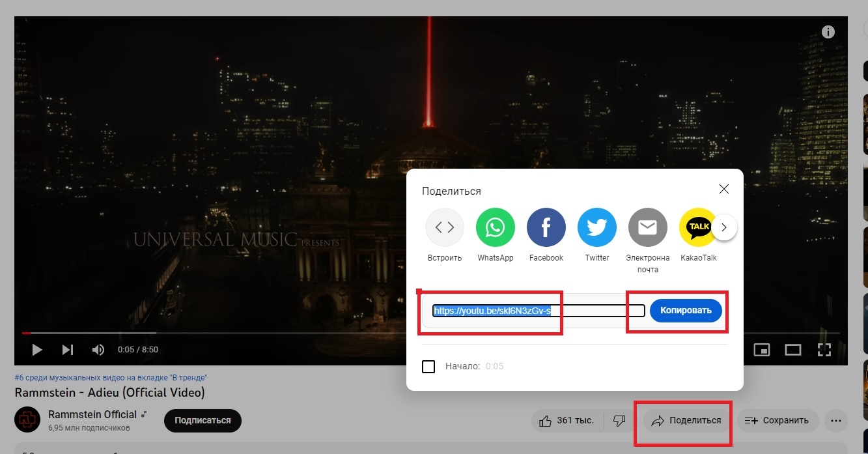Like the video (361 тыс.)
The image size is (868, 454).
pyautogui.click(x=567, y=421)
